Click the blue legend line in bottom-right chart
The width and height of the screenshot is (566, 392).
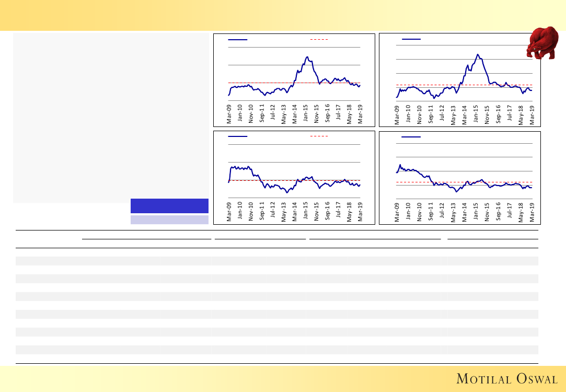411,137
